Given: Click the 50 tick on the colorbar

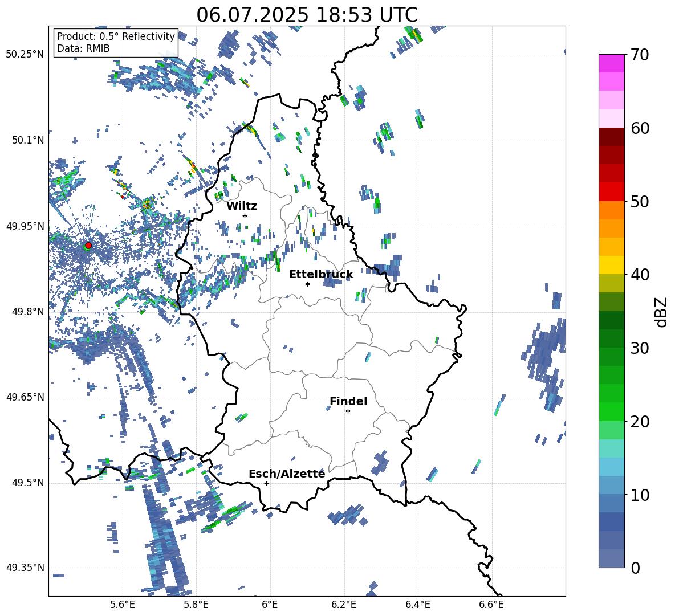Looking at the screenshot, I should tap(640, 202).
